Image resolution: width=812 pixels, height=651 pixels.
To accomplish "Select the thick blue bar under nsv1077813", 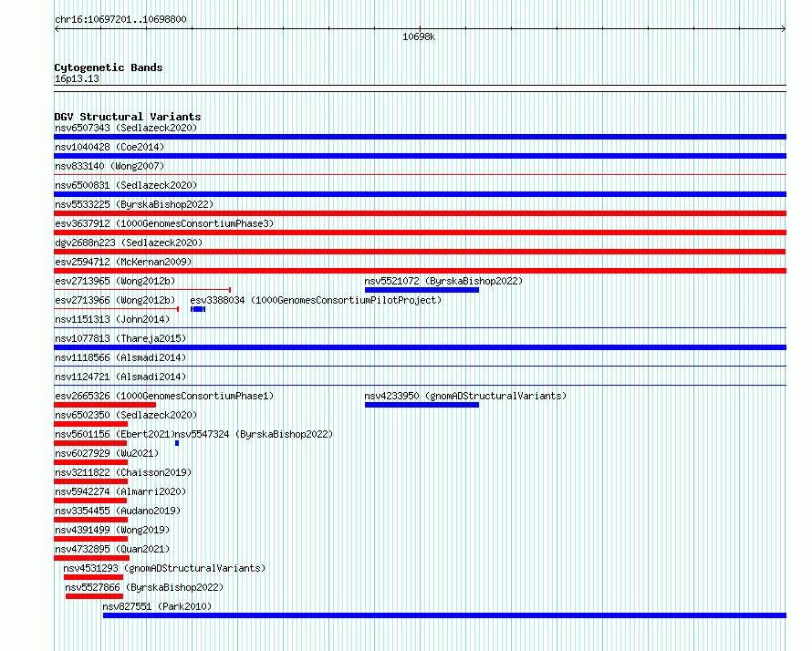I will coord(420,347).
